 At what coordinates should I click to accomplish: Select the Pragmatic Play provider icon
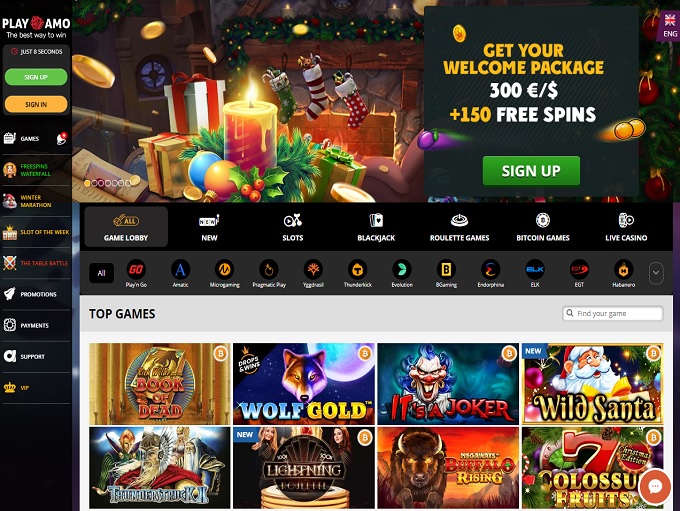pos(269,269)
